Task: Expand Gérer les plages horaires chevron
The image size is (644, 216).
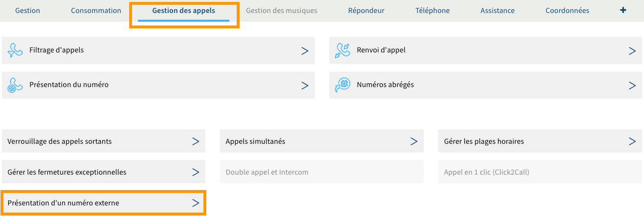Action: tap(632, 141)
